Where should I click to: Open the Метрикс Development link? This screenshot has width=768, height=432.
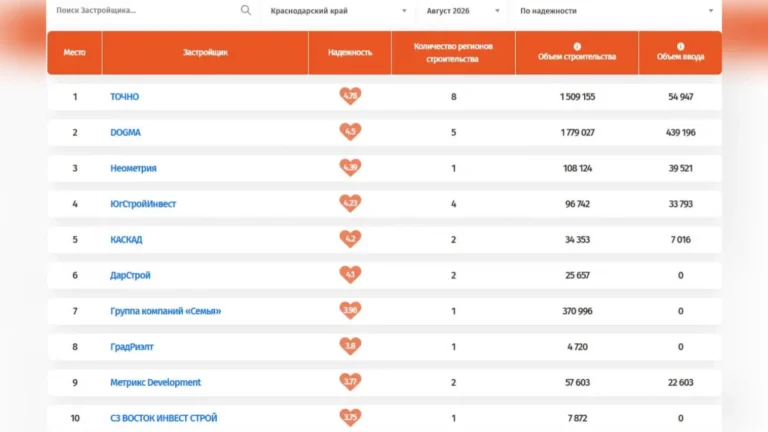[x=155, y=383]
